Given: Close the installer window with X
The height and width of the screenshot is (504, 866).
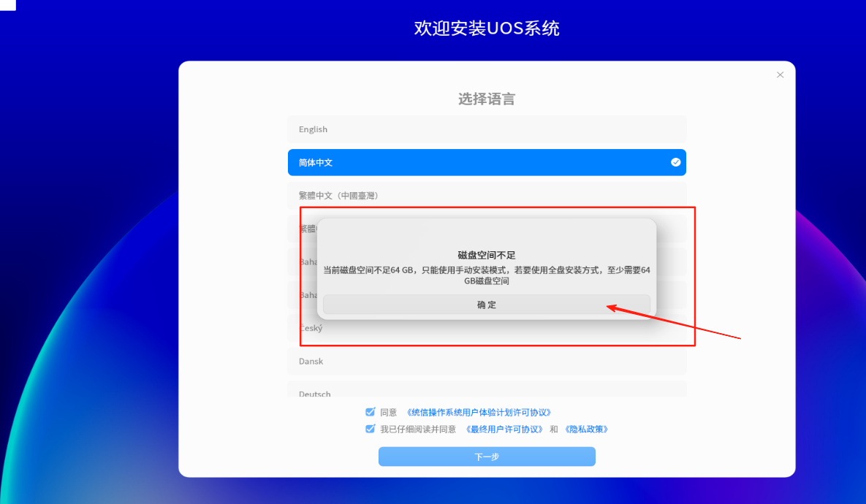Looking at the screenshot, I should tap(780, 75).
